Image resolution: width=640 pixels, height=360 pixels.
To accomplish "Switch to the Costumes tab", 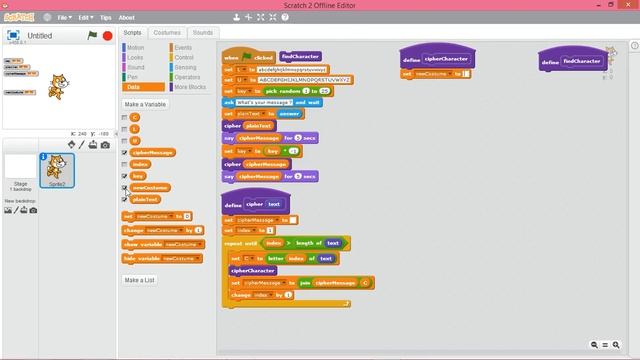I will coord(167,33).
